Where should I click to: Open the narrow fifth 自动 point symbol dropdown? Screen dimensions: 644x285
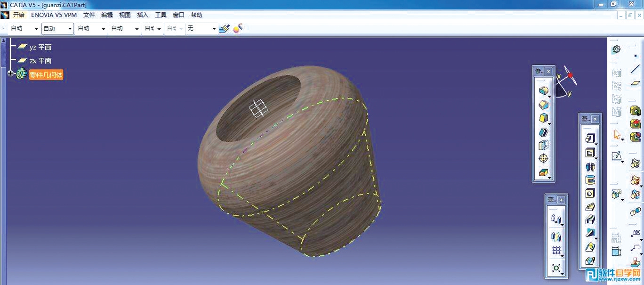coord(159,29)
